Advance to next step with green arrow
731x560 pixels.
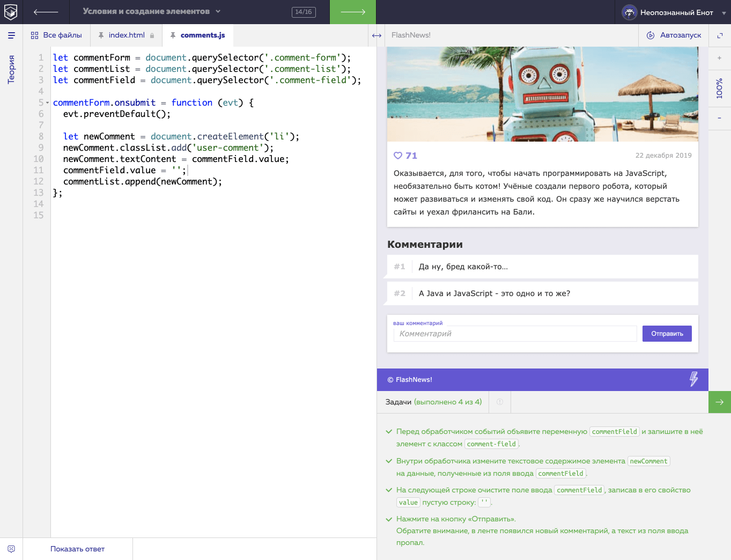(352, 12)
